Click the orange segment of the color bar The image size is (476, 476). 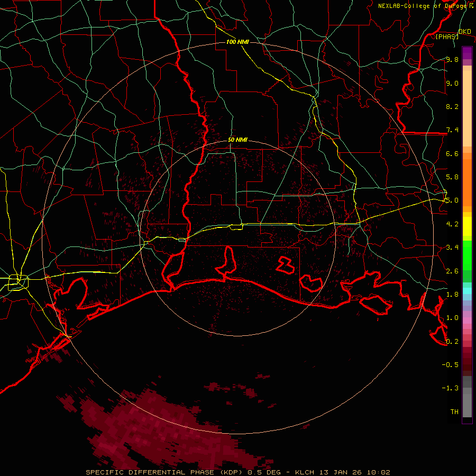[x=467, y=182]
